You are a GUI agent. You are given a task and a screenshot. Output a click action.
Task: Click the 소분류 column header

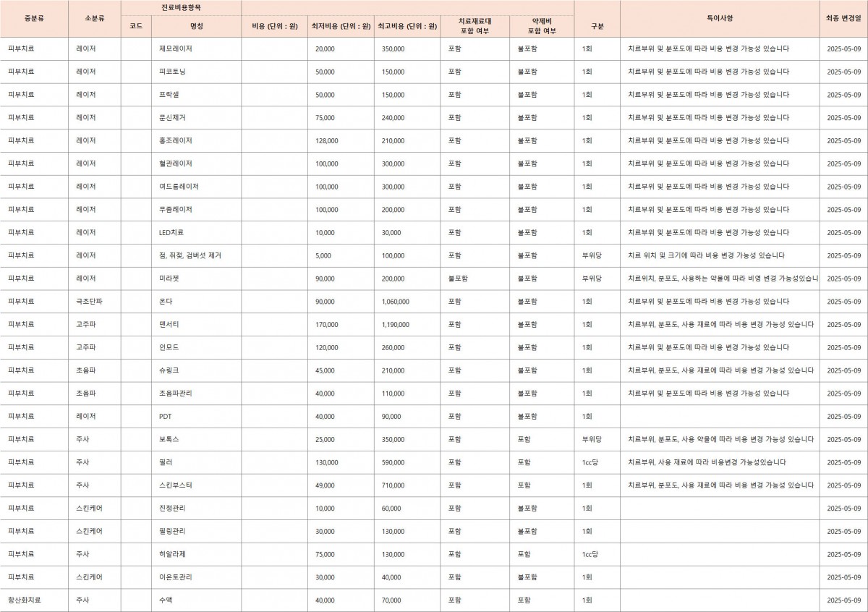tap(95, 17)
